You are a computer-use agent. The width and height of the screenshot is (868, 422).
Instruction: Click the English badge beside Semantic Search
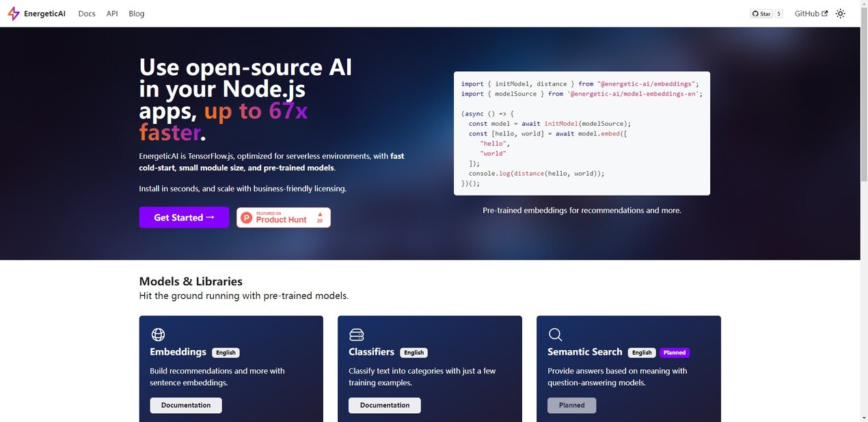[x=642, y=353]
